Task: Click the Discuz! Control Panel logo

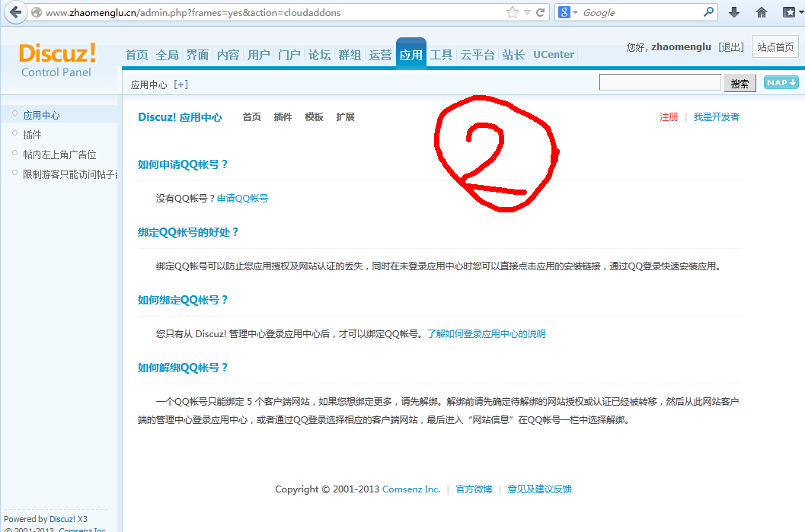Action: click(57, 60)
